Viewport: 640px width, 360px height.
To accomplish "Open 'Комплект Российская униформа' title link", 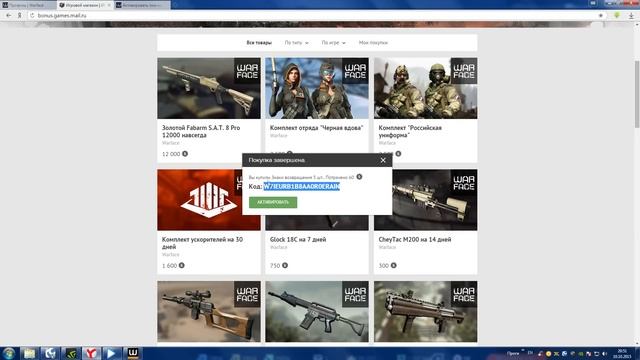I will (x=410, y=131).
